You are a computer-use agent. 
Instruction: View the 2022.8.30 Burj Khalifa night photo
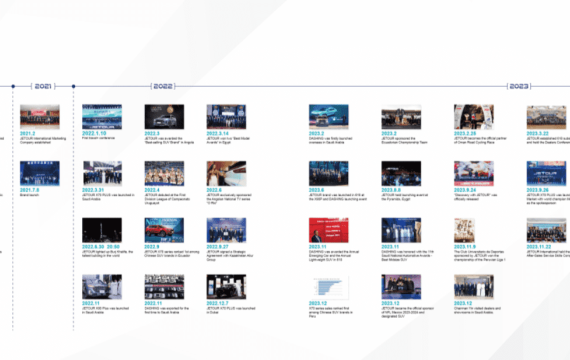click(102, 230)
